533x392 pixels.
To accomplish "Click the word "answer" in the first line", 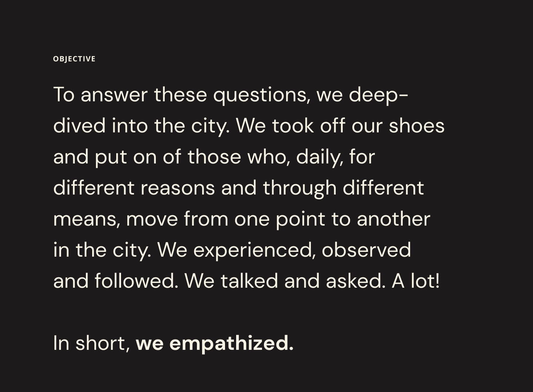I will [x=114, y=95].
